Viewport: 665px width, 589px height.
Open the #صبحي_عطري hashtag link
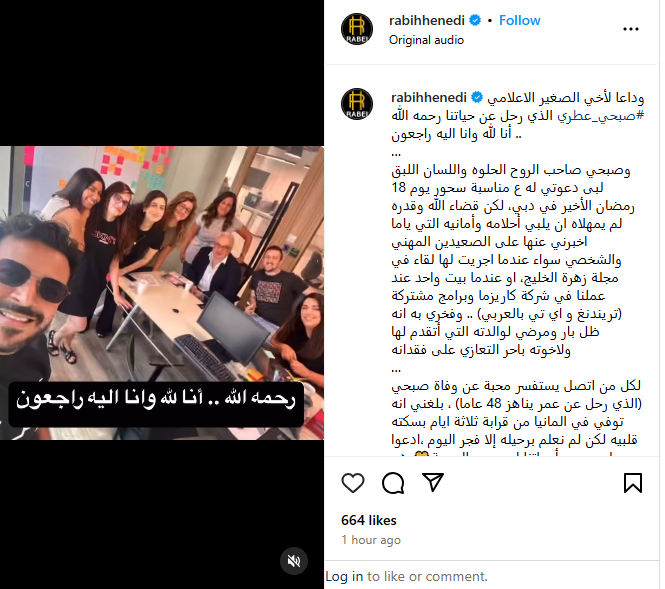tap(601, 115)
